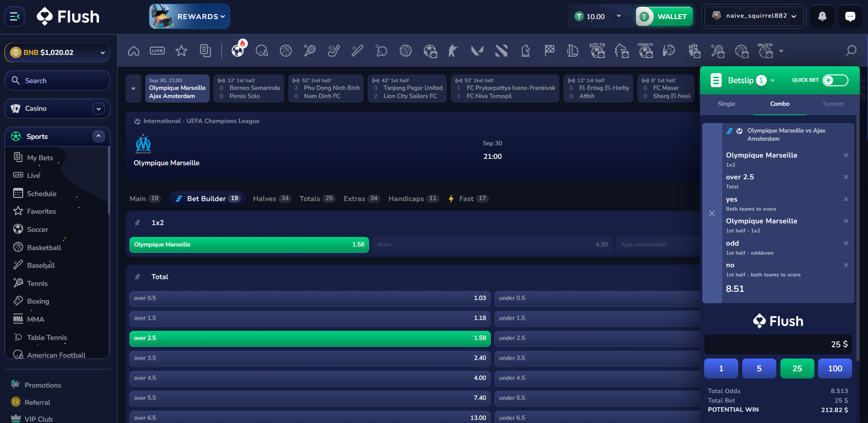Select the tennis racket icon in toolbar
The image size is (868, 423).
click(310, 51)
